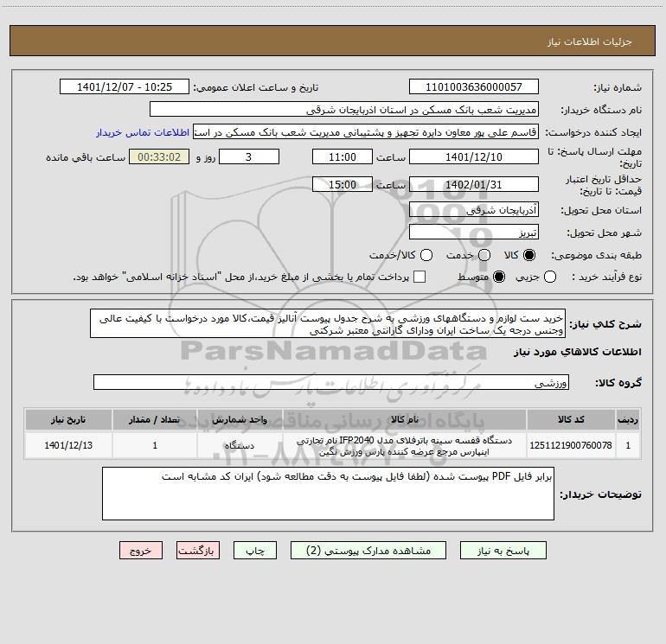Click the نام کالا column header
Screen dimensions: 666x644
pyautogui.click(x=405, y=419)
